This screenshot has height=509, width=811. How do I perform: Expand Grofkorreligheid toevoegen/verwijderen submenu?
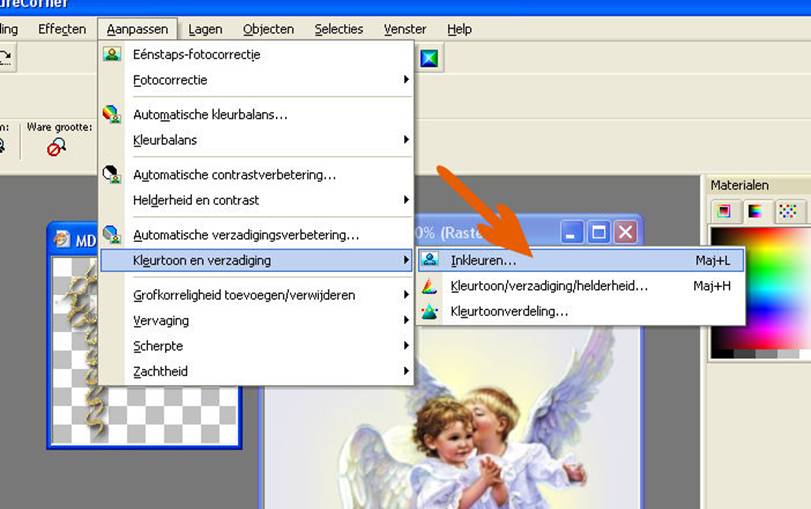click(x=257, y=295)
